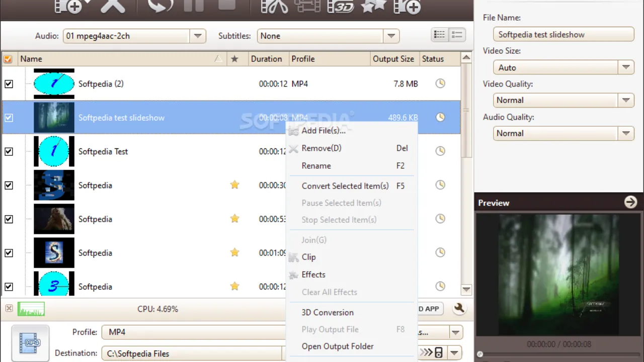
Task: Close the CPU graph with the small X
Action: [9, 308]
